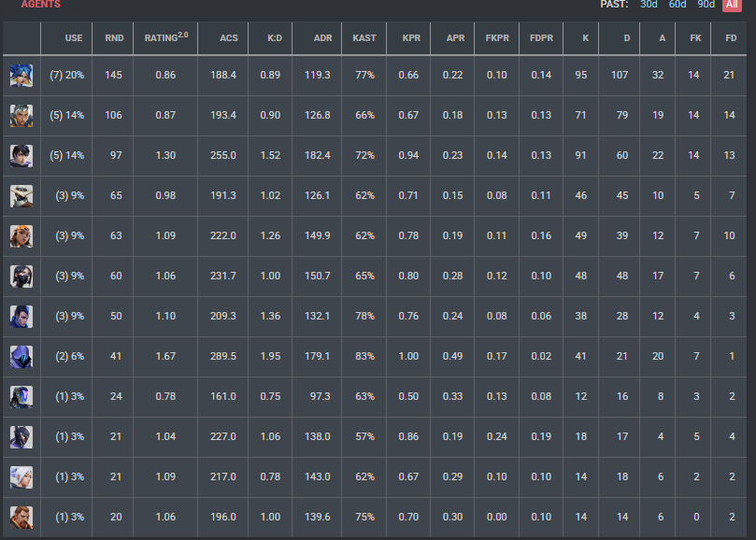Click the 0.24 FKPR value
Viewport: 756px width, 540px height.
click(x=496, y=436)
